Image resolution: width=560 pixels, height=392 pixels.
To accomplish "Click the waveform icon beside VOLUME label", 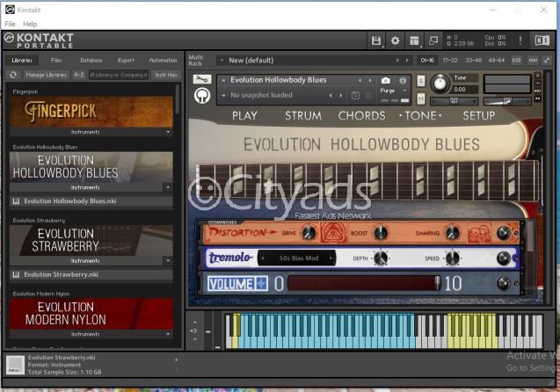I will 262,284.
